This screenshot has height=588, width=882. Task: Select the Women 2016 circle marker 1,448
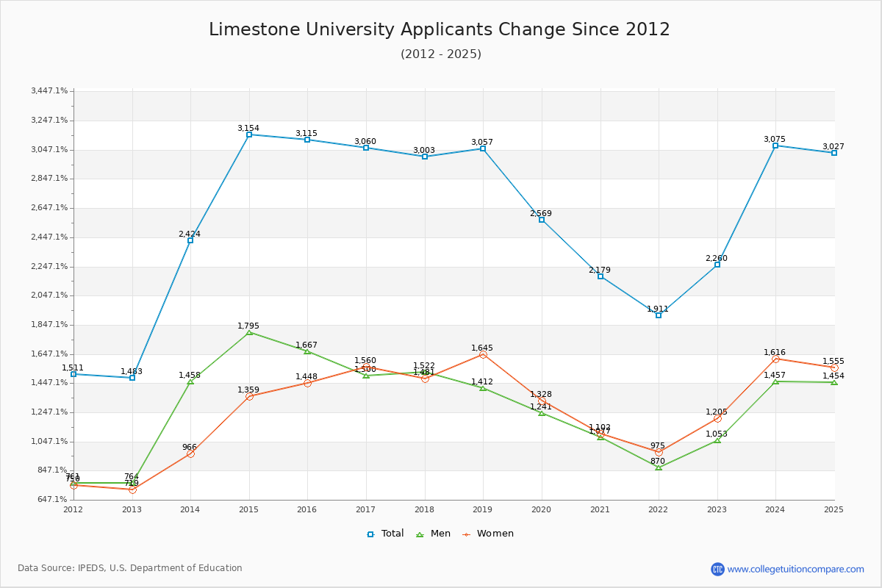pyautogui.click(x=307, y=383)
